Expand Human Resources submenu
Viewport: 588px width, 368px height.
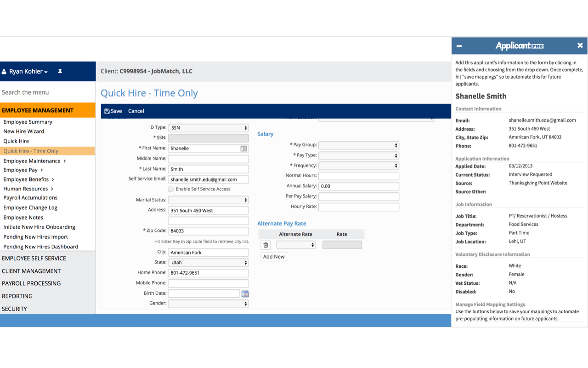tap(28, 189)
